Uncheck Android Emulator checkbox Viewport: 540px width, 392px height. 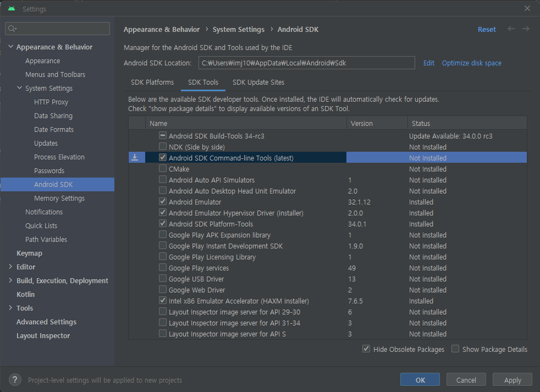tap(163, 202)
